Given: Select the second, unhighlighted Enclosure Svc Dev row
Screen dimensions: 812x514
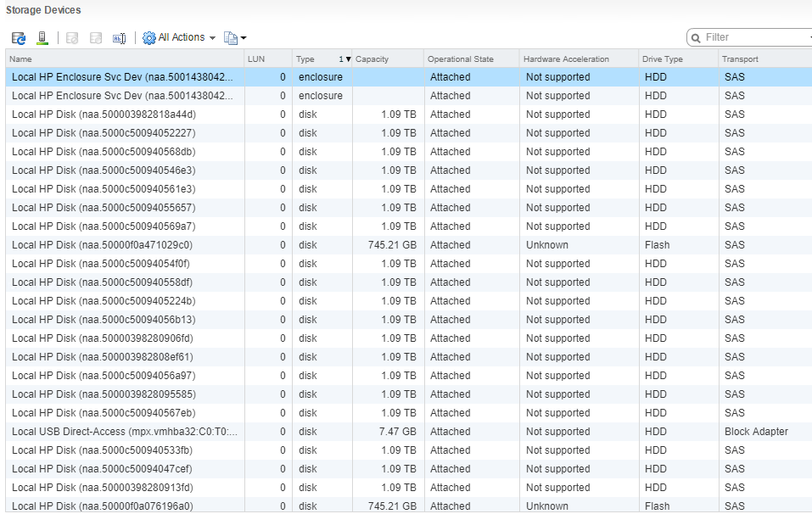Looking at the screenshot, I should pyautogui.click(x=409, y=96).
